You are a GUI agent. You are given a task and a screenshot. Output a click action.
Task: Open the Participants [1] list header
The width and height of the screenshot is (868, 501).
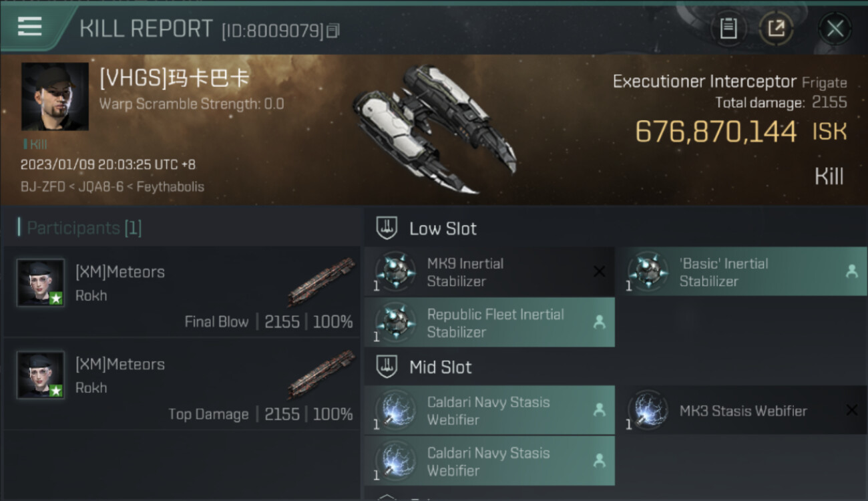pos(80,228)
